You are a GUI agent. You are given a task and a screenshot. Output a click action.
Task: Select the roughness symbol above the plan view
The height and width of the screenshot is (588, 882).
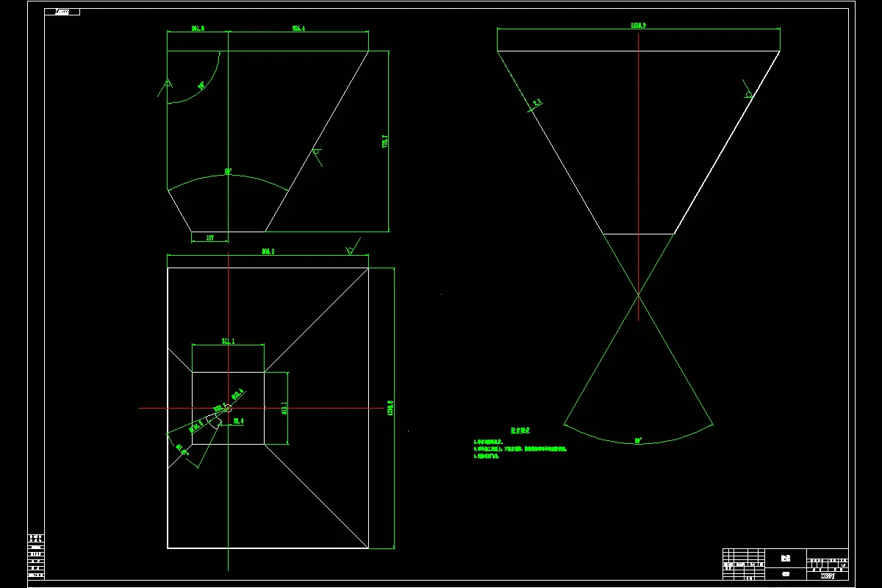[x=353, y=247]
